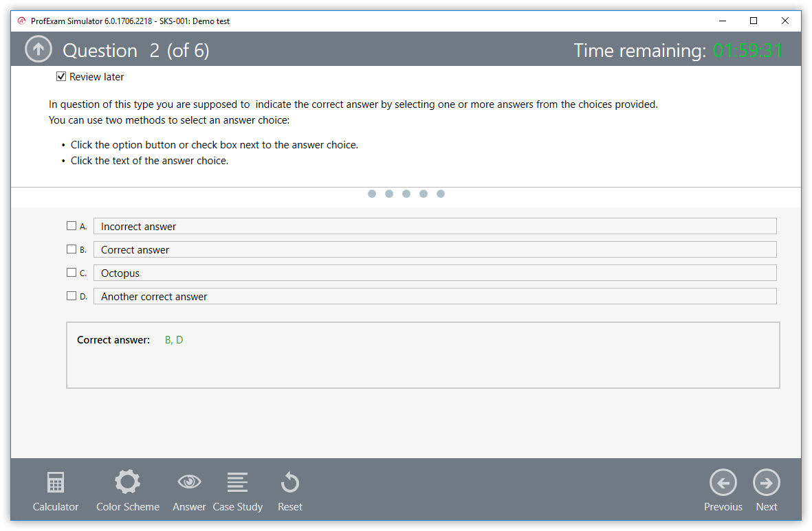The height and width of the screenshot is (531, 812).
Task: Pick the 'Correct answer' text option
Action: pyautogui.click(x=135, y=250)
